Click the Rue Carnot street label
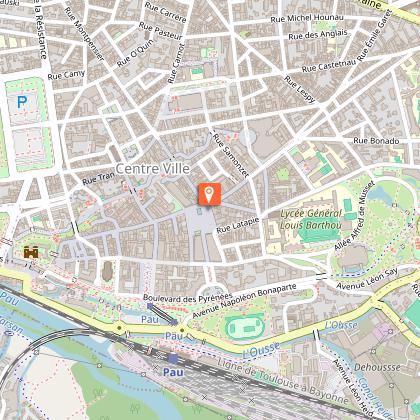Viewport: 420px width, 420px height. point(176,63)
